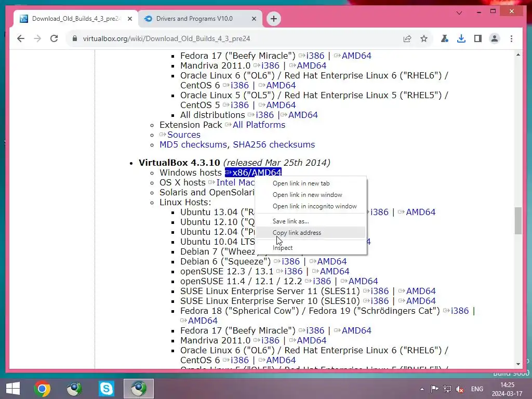Open Ubuntu 13.04 i386 link
Viewport: 532px width, 399px height.
(x=379, y=212)
